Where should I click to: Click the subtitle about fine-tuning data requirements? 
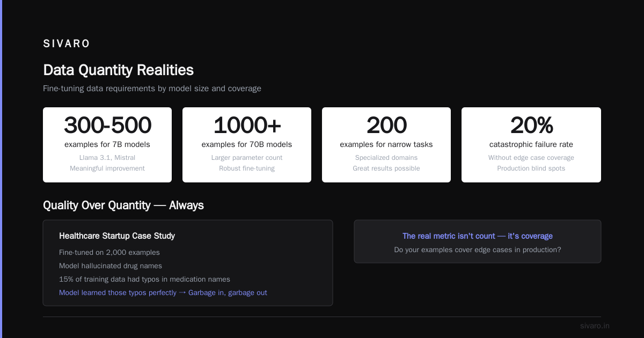coord(152,89)
